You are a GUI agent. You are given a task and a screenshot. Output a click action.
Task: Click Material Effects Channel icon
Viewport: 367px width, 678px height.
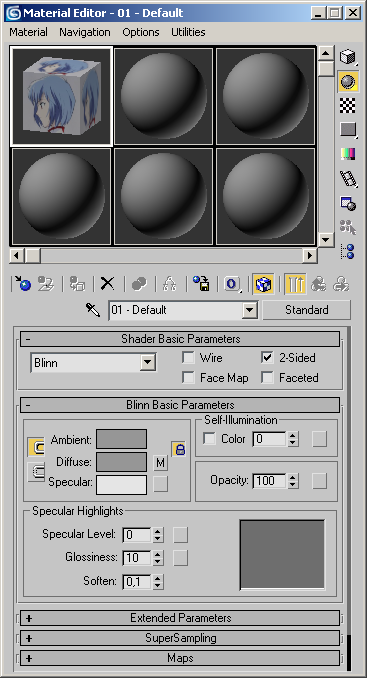[x=232, y=284]
